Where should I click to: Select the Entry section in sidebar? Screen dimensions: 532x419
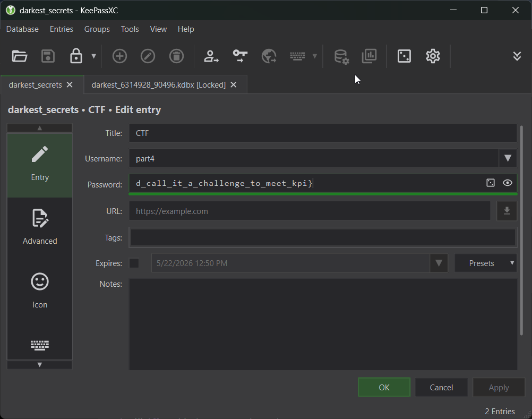point(40,165)
